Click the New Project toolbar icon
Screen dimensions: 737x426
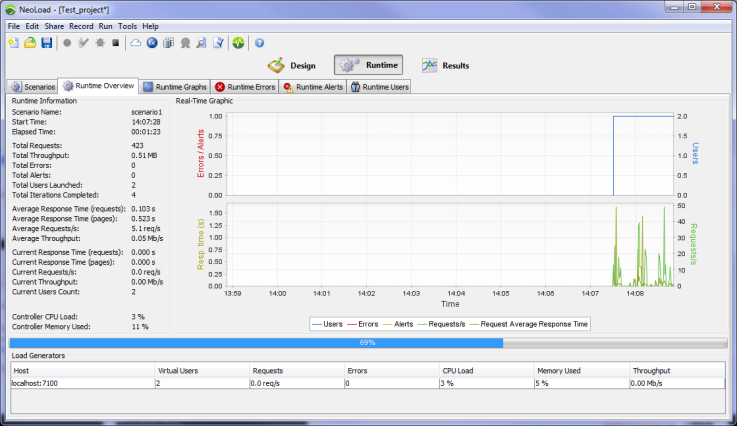13,43
